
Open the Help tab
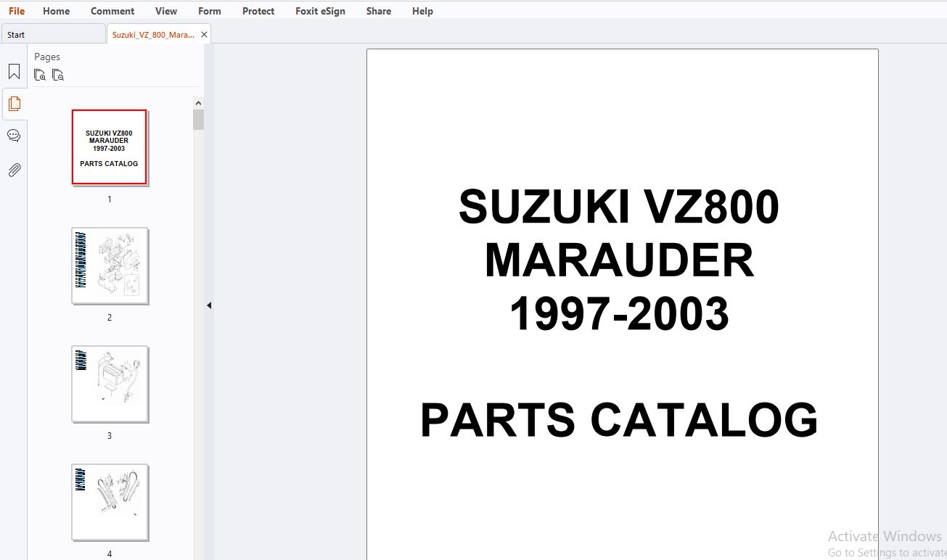point(422,11)
